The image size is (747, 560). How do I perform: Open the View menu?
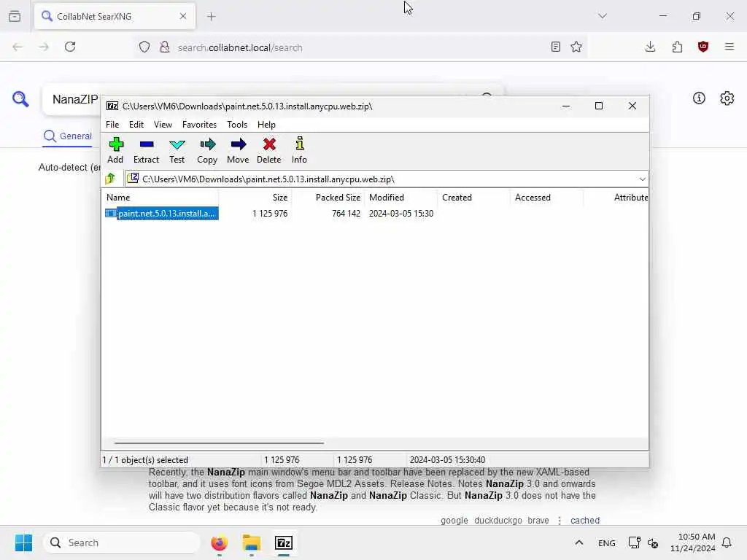tap(163, 124)
